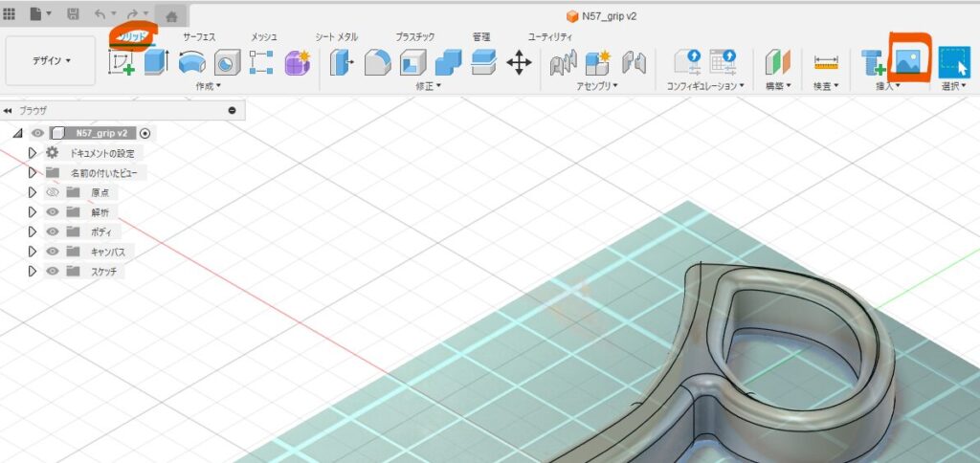The image size is (980, 463).
Task: Click the Home button in title bar
Action: click(x=171, y=15)
